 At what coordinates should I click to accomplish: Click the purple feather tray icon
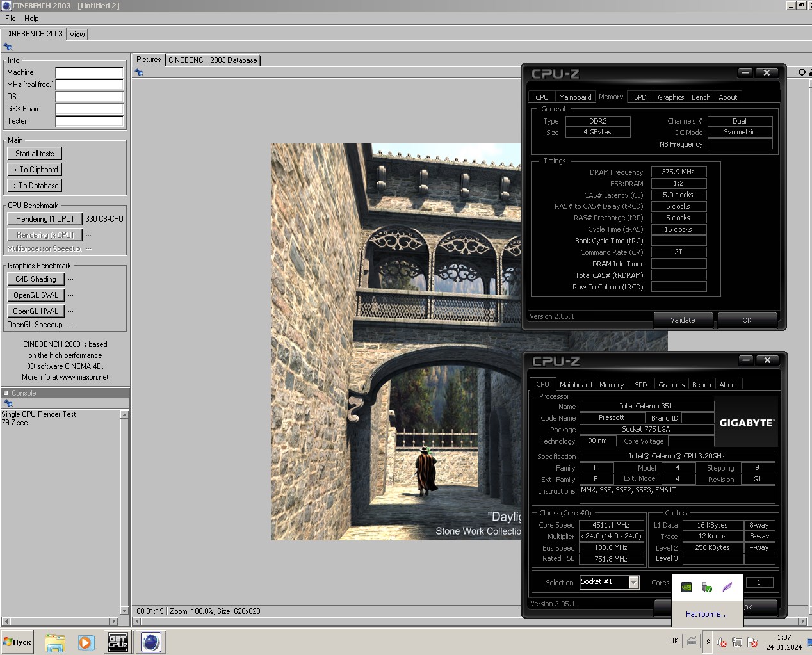(727, 586)
